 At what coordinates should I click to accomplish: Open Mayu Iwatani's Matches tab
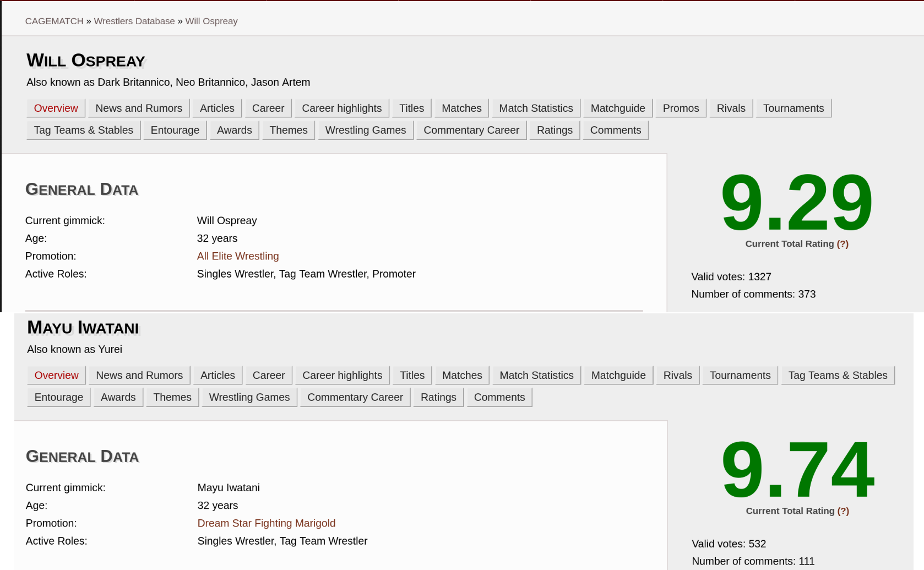tap(462, 375)
